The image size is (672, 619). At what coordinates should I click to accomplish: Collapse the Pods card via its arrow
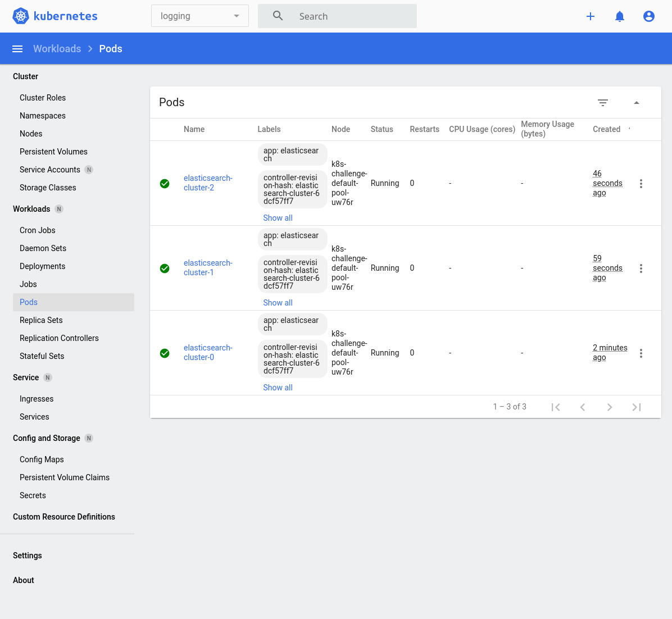[636, 103]
